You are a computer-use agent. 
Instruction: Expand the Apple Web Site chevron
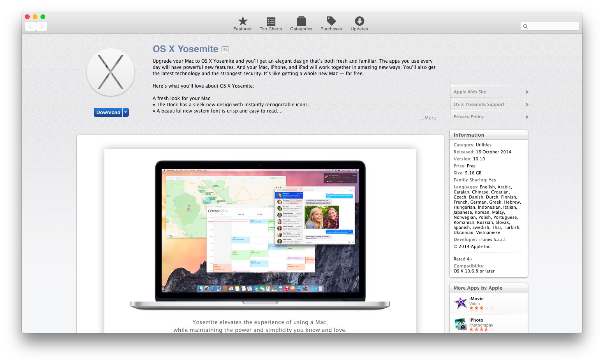(x=527, y=92)
